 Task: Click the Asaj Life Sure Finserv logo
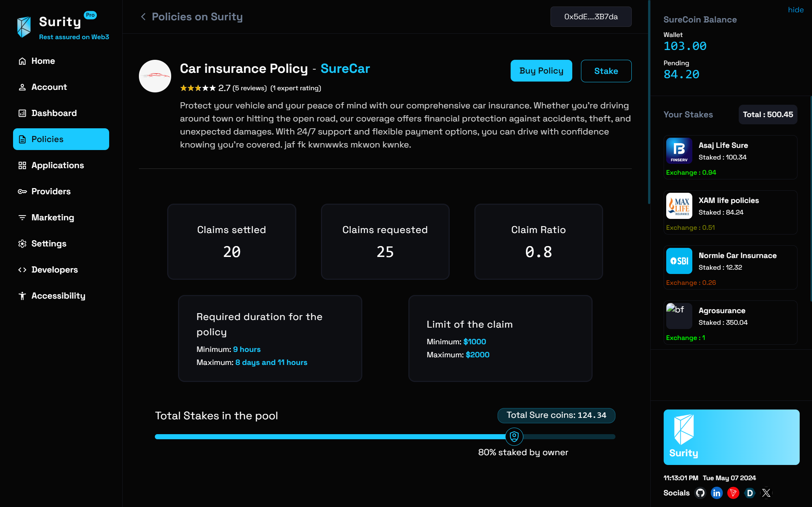point(679,151)
